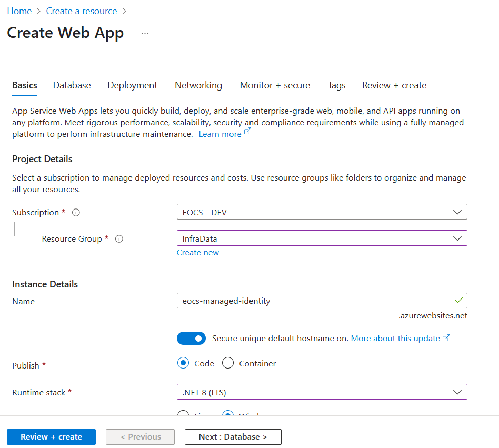Viewport: 499px width, 448px height.
Task: Open the Deployment tab
Action: (x=133, y=85)
